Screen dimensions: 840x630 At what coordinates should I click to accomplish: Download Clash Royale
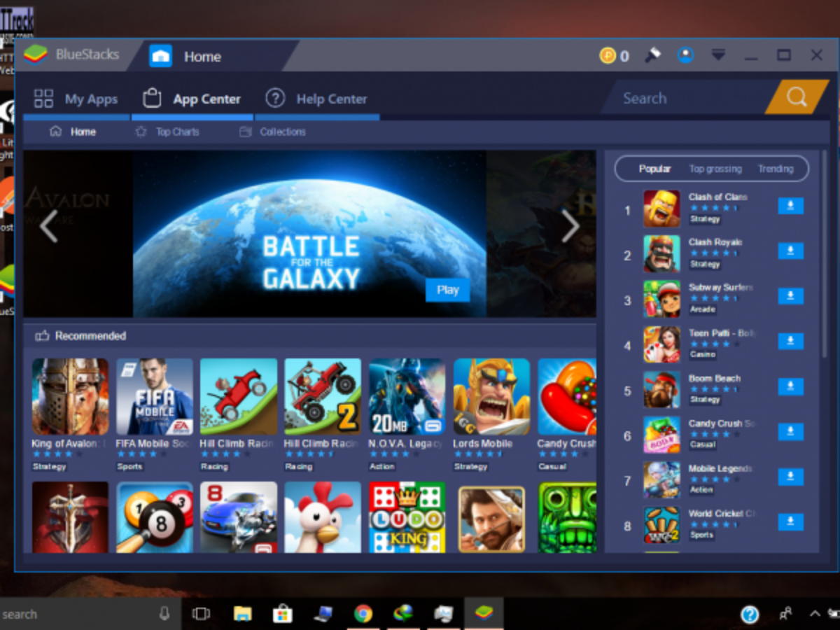point(790,251)
